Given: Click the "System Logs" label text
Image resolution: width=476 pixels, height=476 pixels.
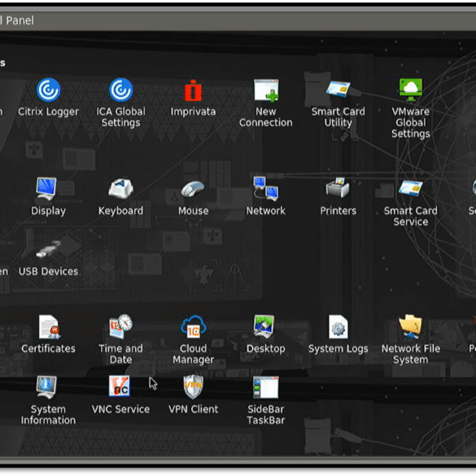Looking at the screenshot, I should click(x=338, y=349).
